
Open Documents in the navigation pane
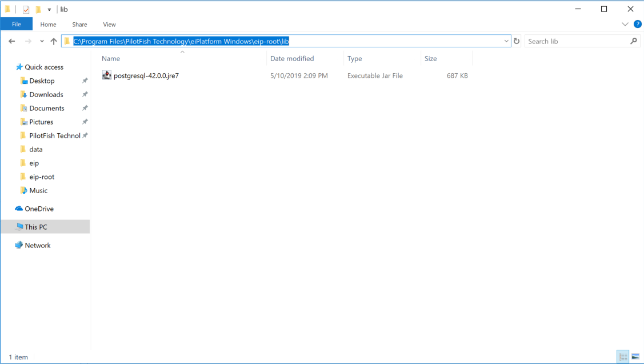[x=47, y=108]
